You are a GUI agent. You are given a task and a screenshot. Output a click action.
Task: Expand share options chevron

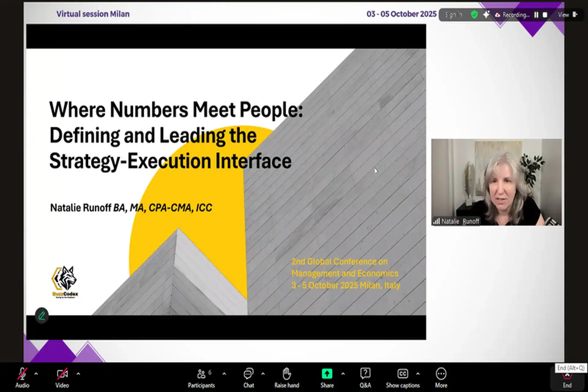(x=343, y=374)
